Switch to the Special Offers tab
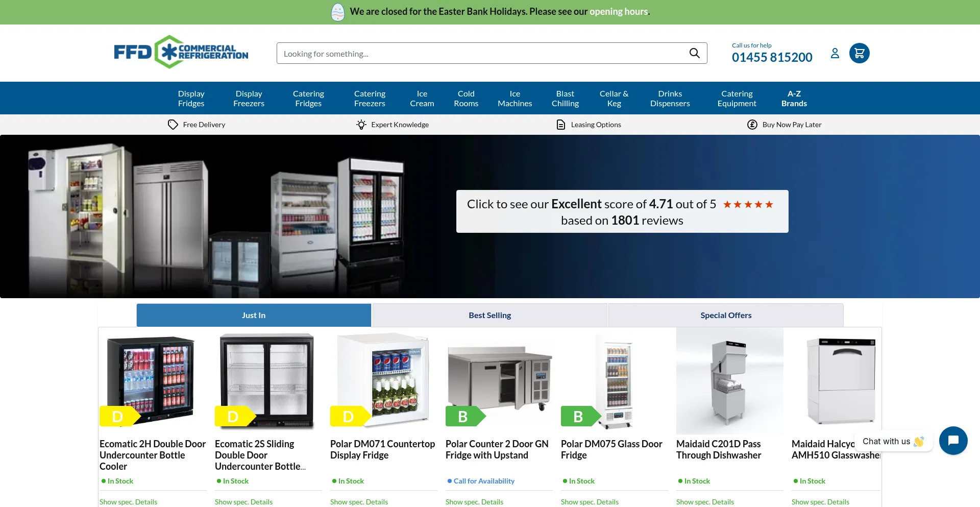 pyautogui.click(x=726, y=315)
